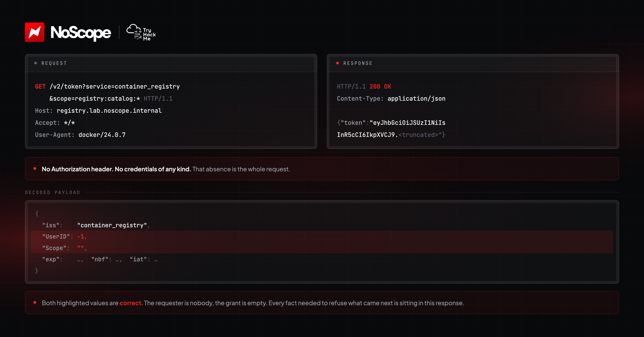Screen dimensions: 644x337
Task: Click the Accept: header name
Action: pos(47,123)
